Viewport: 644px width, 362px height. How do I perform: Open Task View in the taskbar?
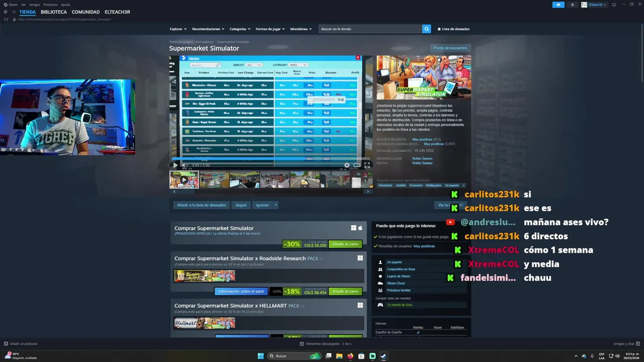pos(328,356)
